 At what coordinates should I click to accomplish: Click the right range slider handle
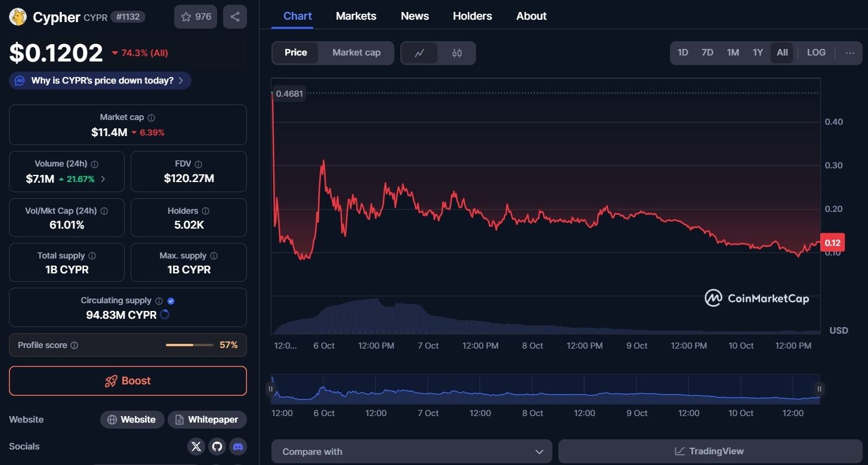click(x=819, y=389)
